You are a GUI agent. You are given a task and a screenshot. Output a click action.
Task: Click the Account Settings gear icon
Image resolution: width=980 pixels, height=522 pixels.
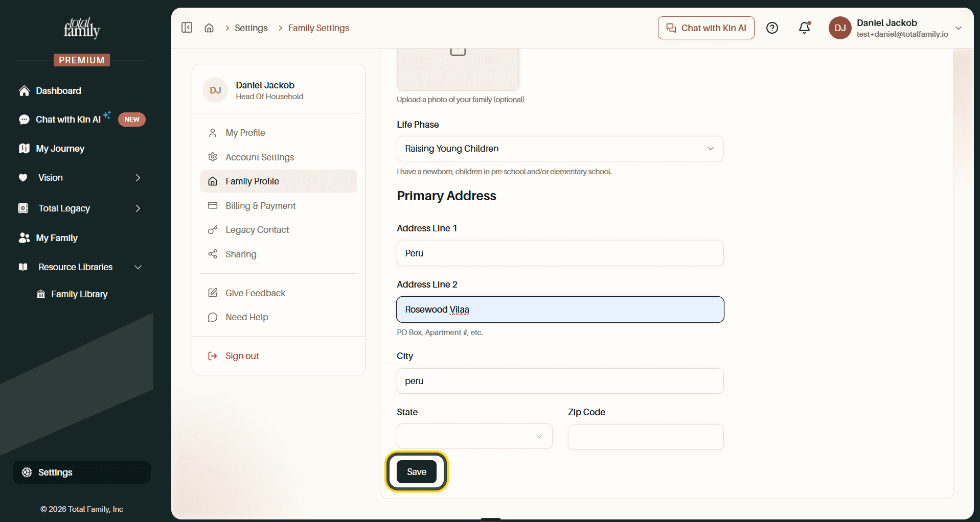(213, 157)
